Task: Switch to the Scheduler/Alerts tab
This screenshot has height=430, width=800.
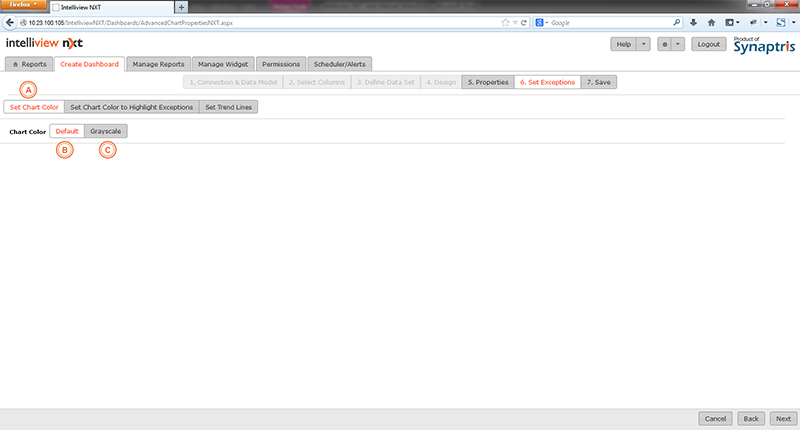Action: (340, 64)
